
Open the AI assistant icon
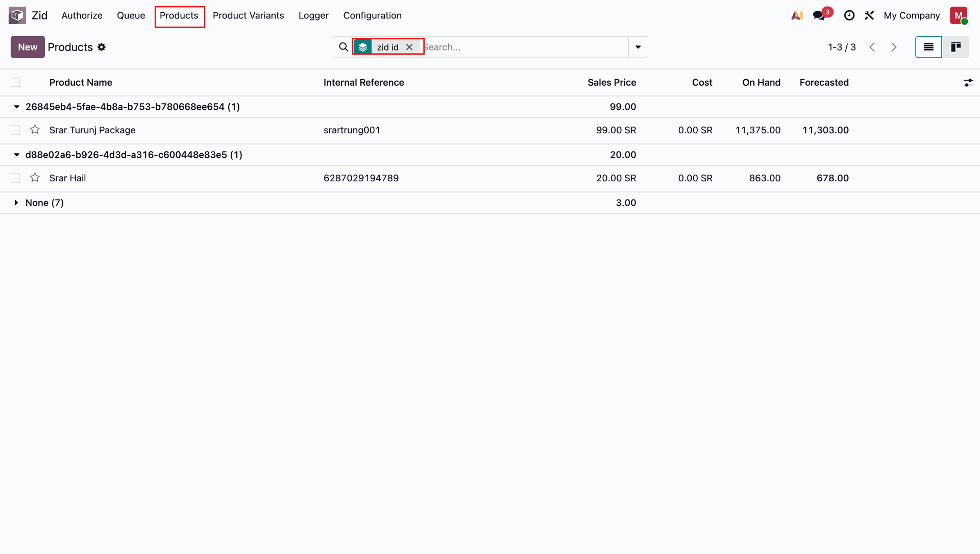[797, 16]
